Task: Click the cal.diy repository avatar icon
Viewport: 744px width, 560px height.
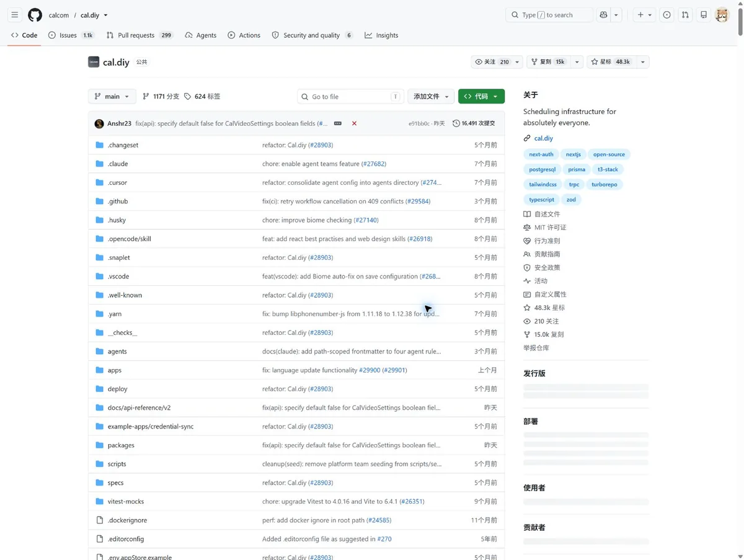Action: (94, 62)
